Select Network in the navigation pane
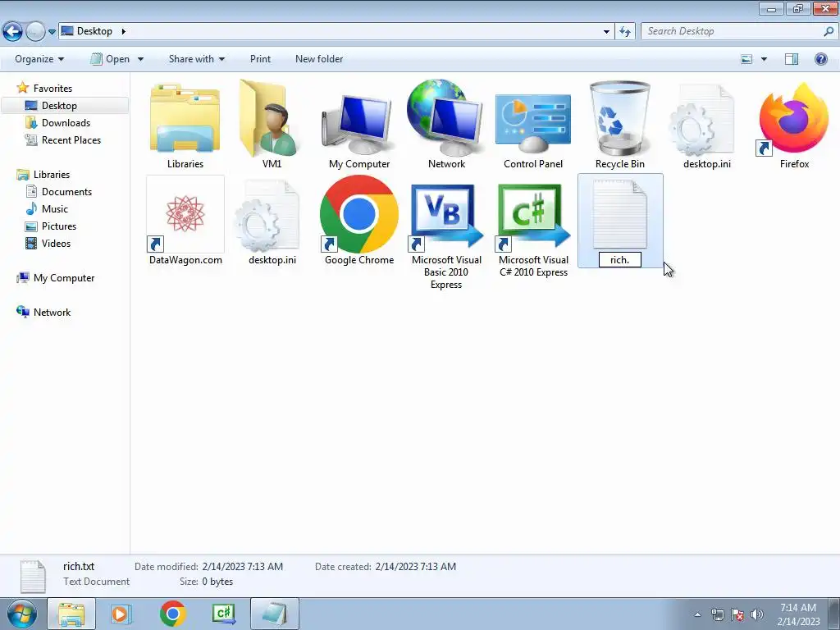Viewport: 840px width, 630px height. [x=52, y=313]
